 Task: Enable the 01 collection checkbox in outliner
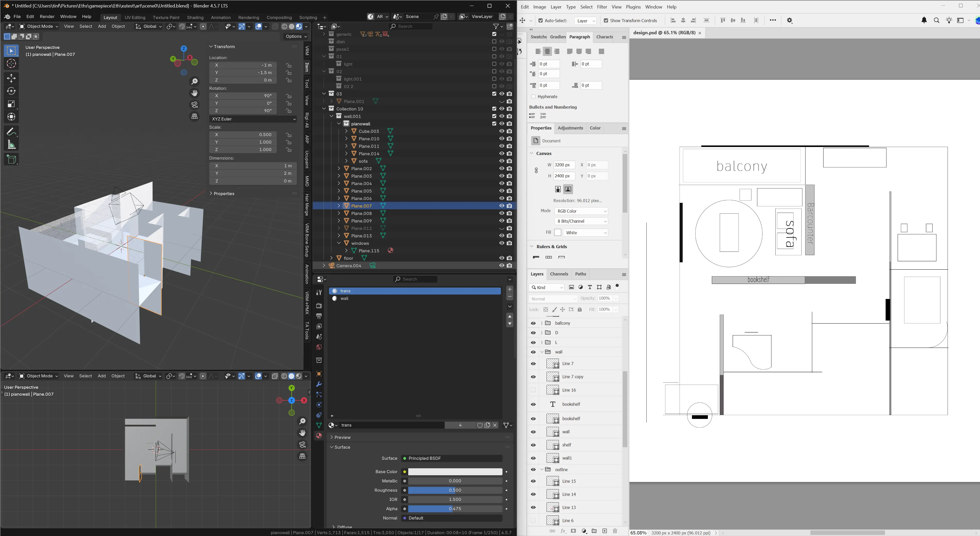coord(494,56)
